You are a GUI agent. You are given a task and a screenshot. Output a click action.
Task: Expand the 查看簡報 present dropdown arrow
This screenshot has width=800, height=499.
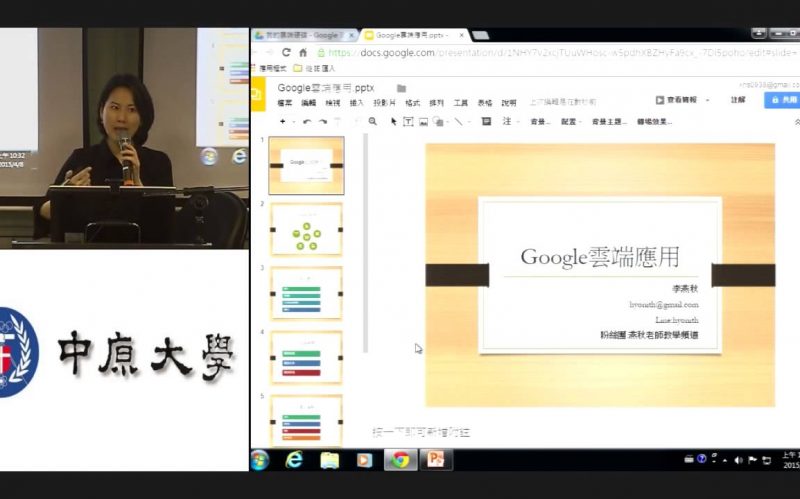[x=707, y=100]
